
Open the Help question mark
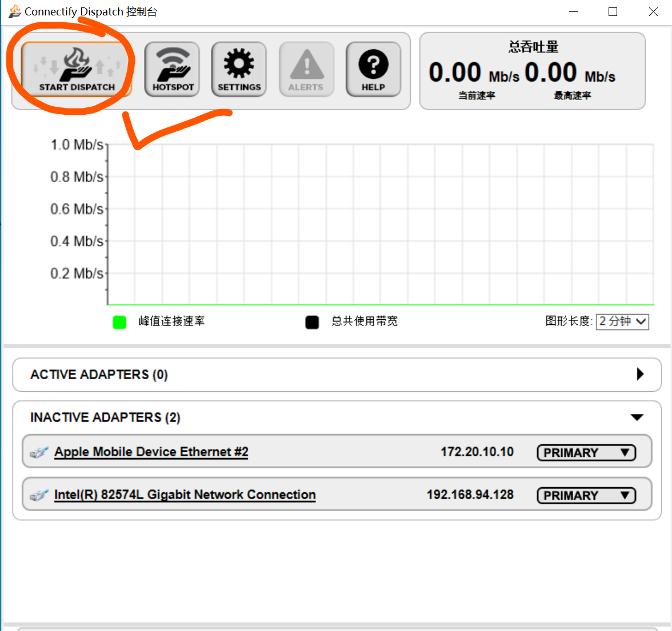[373, 70]
